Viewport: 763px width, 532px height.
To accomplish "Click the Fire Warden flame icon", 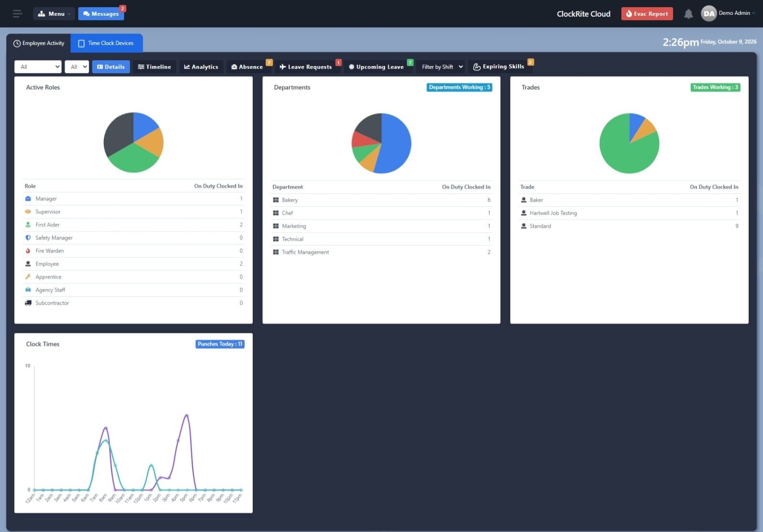I will (28, 251).
